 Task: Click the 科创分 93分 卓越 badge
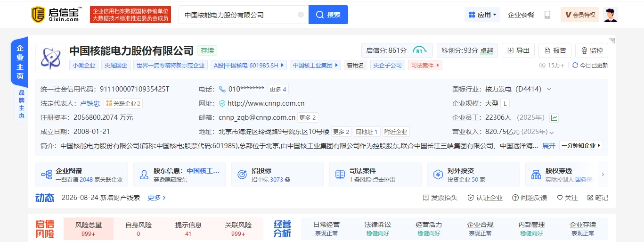pyautogui.click(x=467, y=50)
